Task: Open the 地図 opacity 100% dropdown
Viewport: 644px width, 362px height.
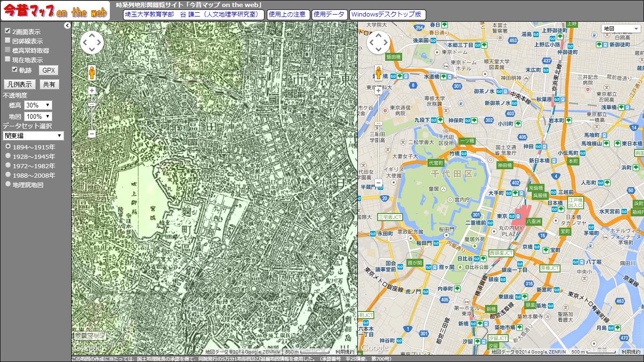Action: (x=38, y=116)
